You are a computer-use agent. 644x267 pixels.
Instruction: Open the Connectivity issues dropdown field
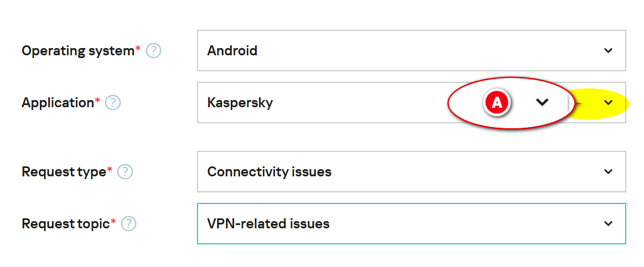[x=387, y=171]
